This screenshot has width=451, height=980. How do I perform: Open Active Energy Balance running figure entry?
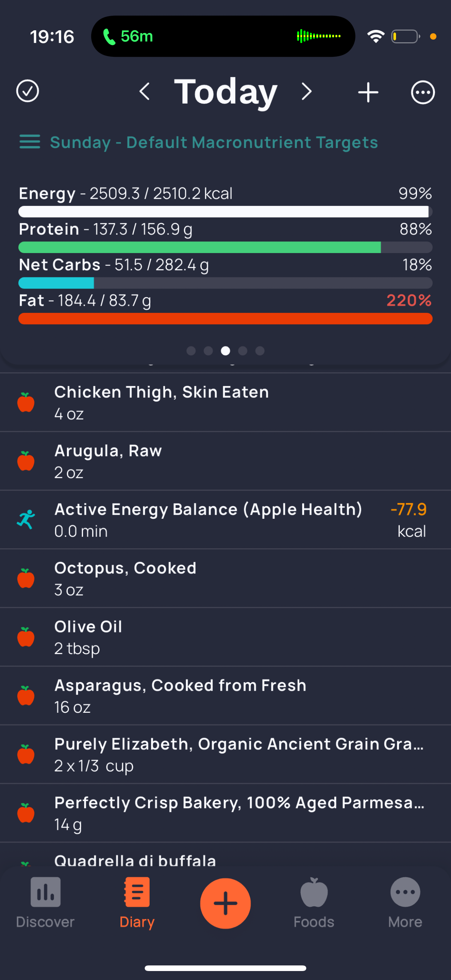225,520
